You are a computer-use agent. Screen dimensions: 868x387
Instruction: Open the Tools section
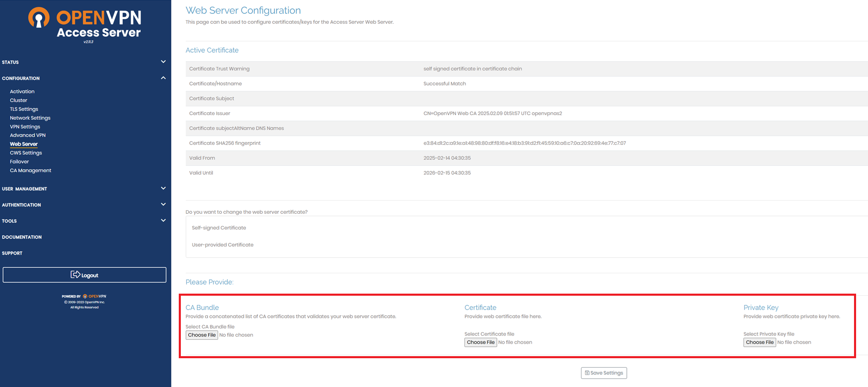9,221
